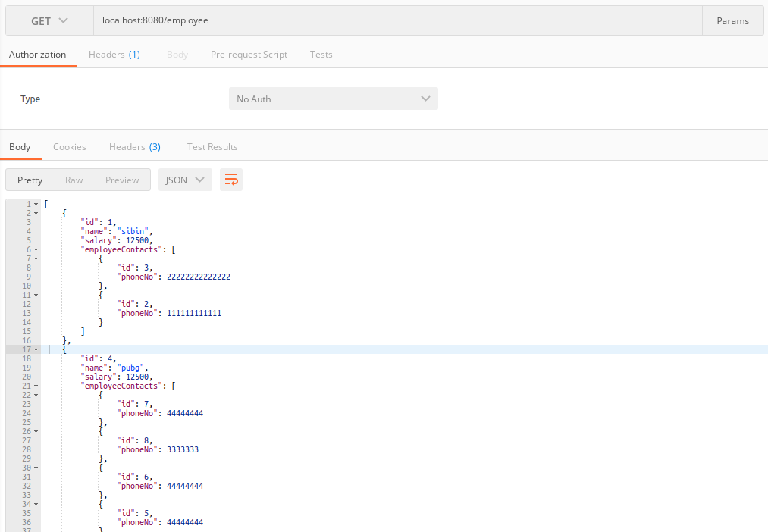Open the Cookies response tab
Viewport: 768px width, 532px height.
(x=70, y=146)
